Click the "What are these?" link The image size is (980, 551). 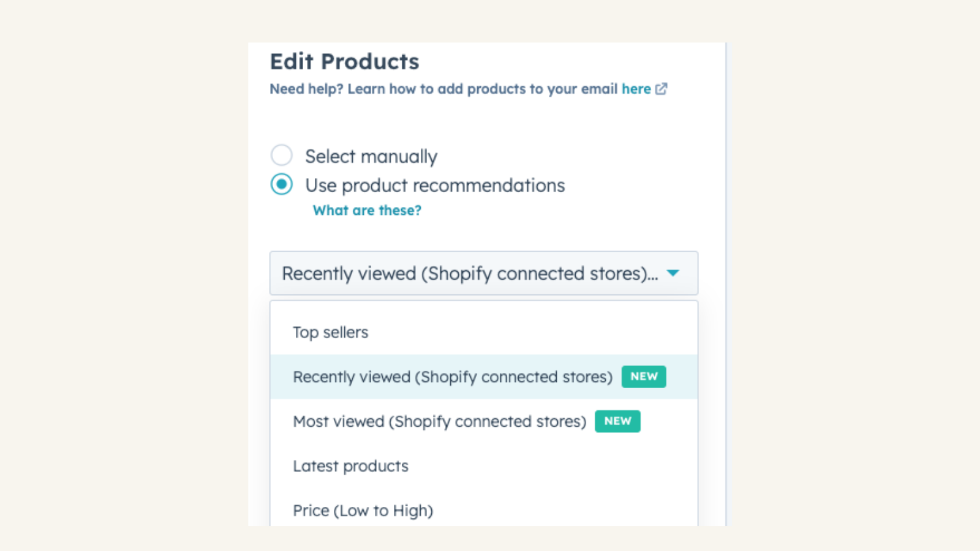[366, 210]
